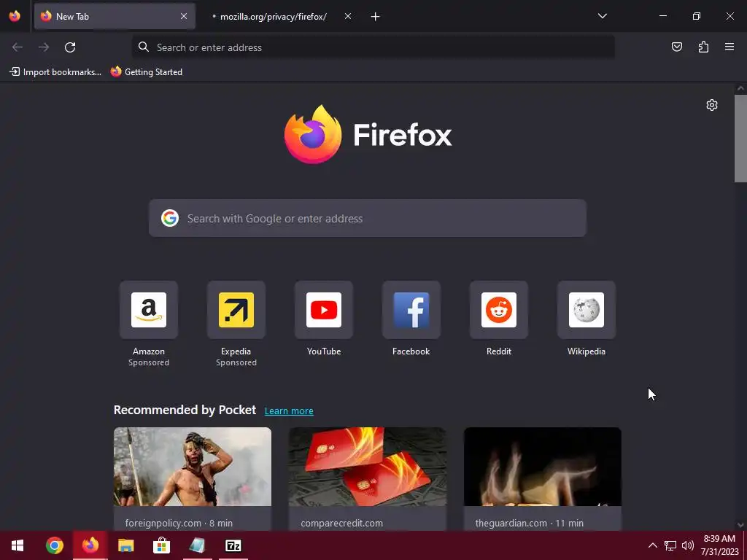Click the Firefox taskbar icon
Screen dimensions: 747x560
coord(90,545)
